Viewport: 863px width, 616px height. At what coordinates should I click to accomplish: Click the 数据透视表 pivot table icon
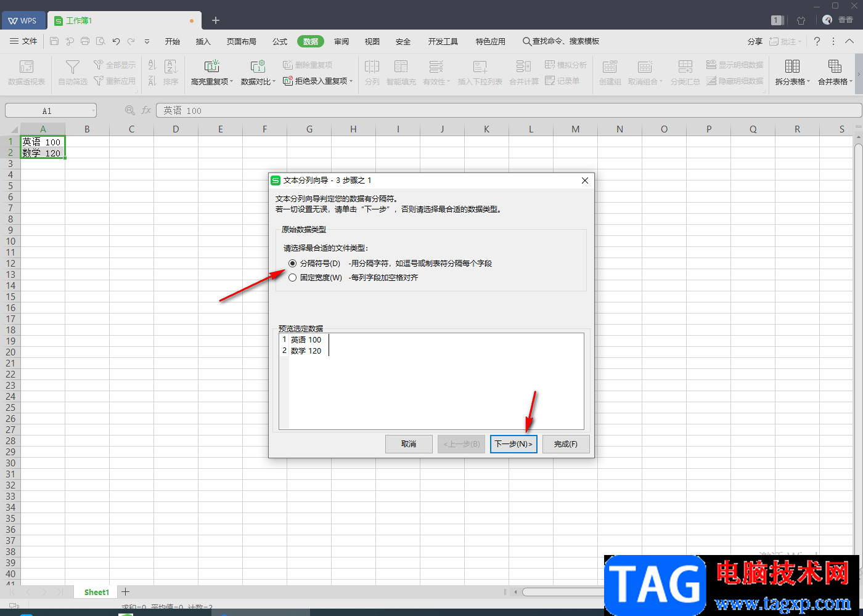point(27,67)
